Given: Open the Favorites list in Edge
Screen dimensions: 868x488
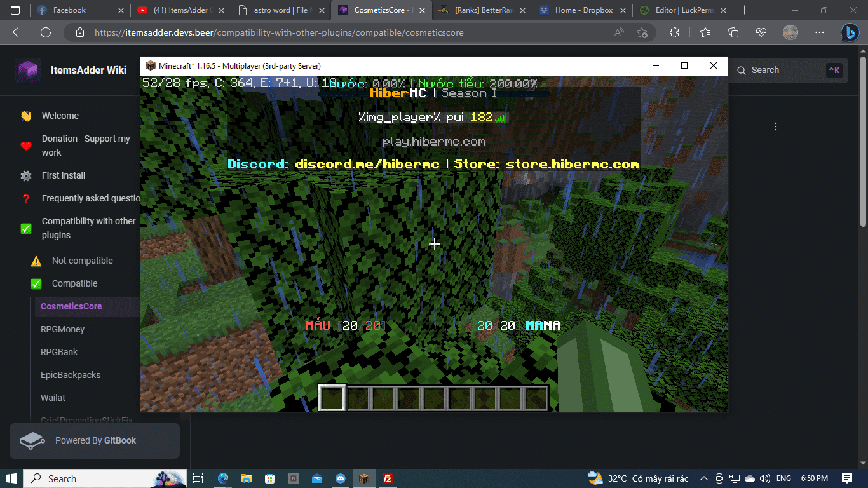Looking at the screenshot, I should pos(705,33).
